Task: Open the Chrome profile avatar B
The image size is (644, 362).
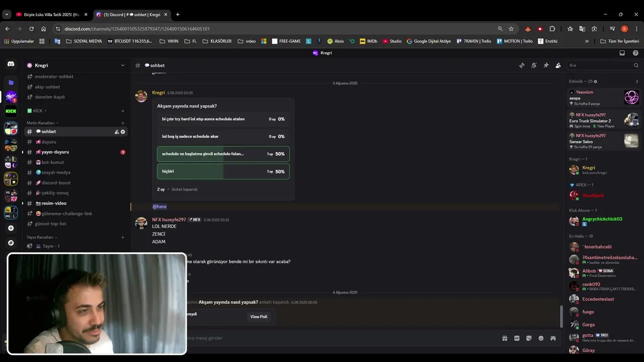Action: (x=624, y=29)
